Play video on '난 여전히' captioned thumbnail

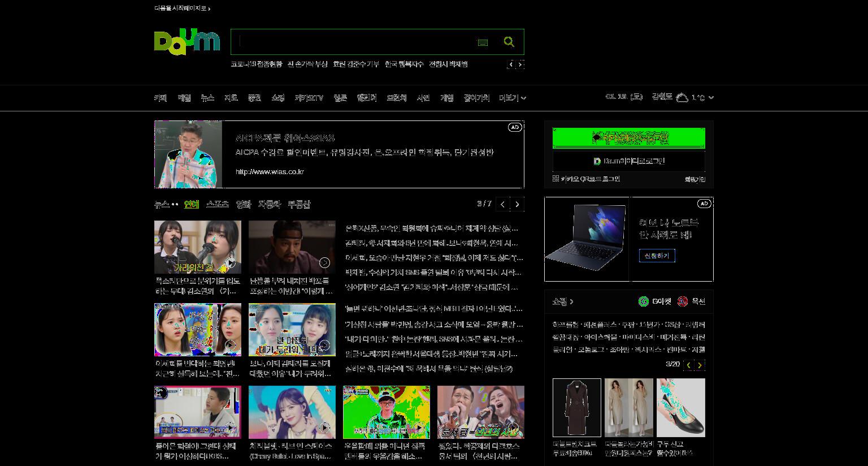click(x=324, y=345)
